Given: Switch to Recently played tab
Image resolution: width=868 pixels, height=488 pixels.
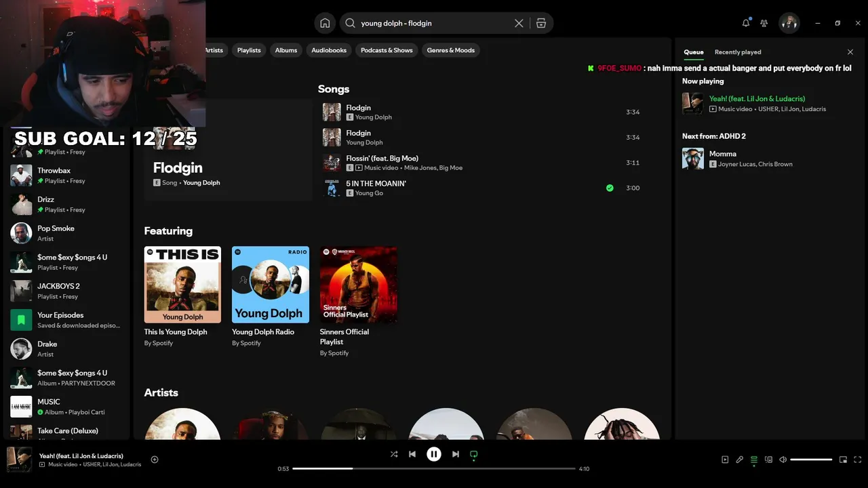Looking at the screenshot, I should [738, 52].
